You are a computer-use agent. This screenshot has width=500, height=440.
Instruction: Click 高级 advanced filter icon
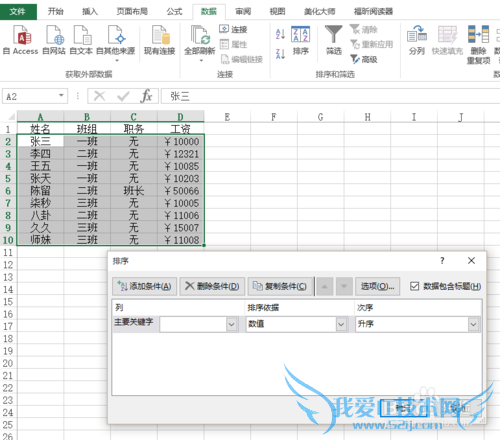pyautogui.click(x=355, y=59)
